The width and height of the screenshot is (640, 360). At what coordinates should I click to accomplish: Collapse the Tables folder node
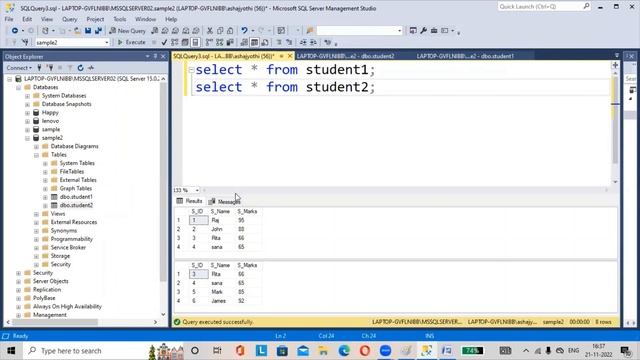click(x=36, y=155)
